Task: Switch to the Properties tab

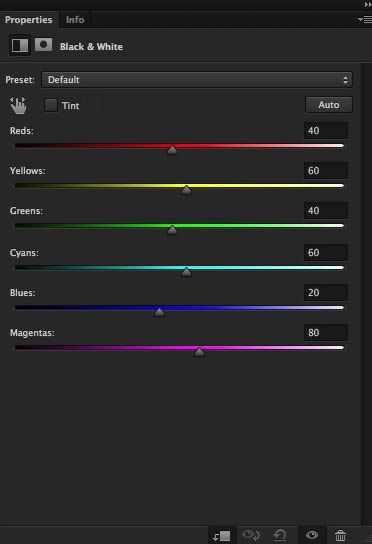Action: 28,20
